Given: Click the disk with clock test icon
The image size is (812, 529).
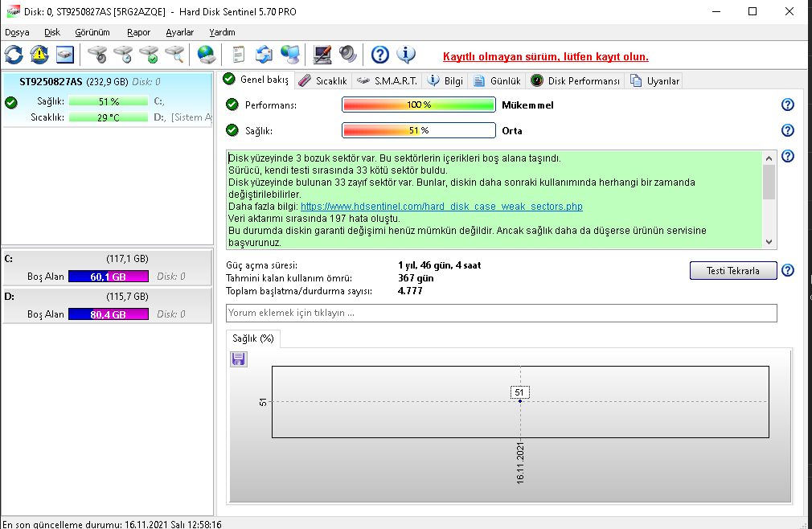Looking at the screenshot, I should tap(123, 55).
